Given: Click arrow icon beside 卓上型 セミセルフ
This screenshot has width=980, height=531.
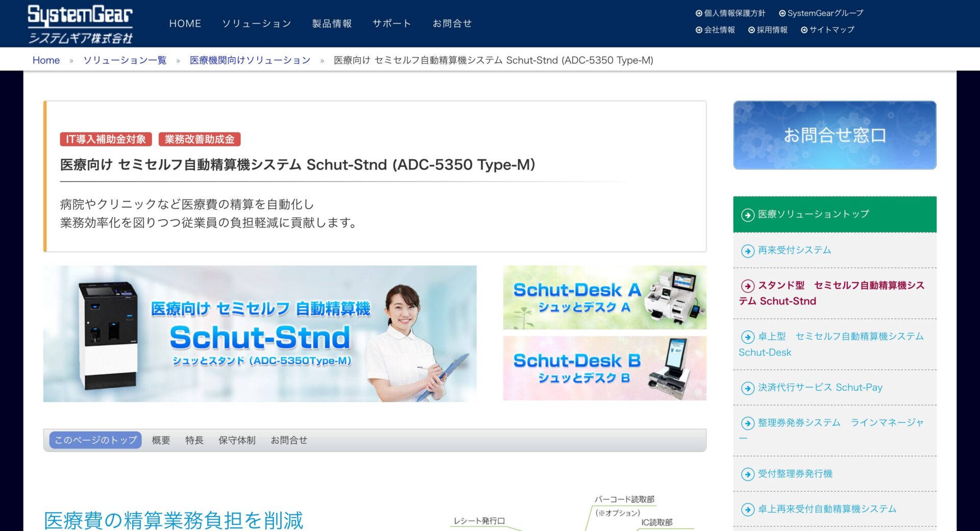Looking at the screenshot, I should click(x=748, y=337).
